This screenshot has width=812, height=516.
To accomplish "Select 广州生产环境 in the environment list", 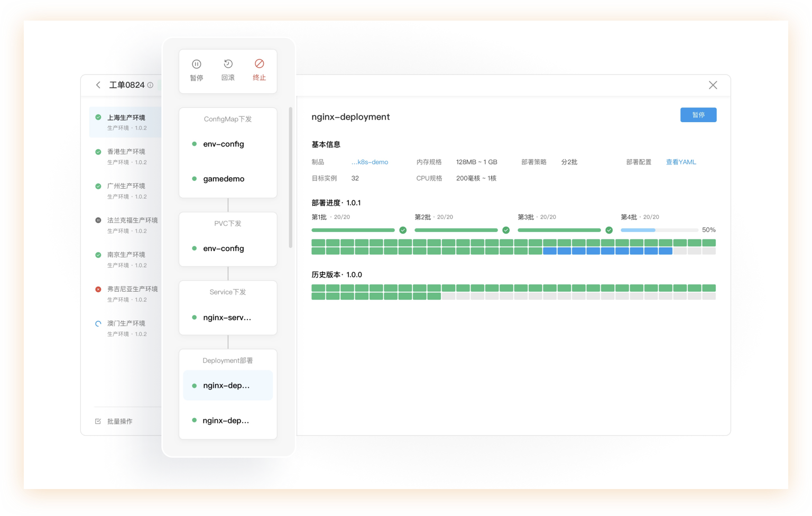I will pos(126,191).
